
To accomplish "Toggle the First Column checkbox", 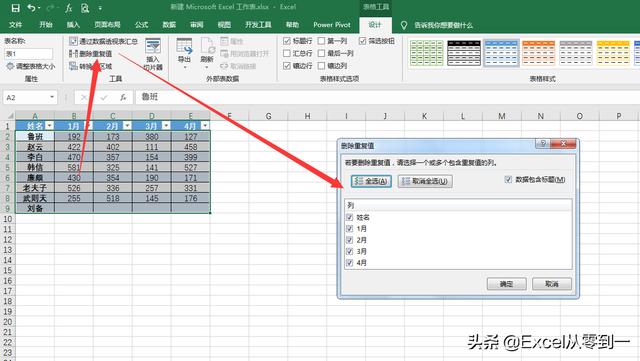I will 321,41.
